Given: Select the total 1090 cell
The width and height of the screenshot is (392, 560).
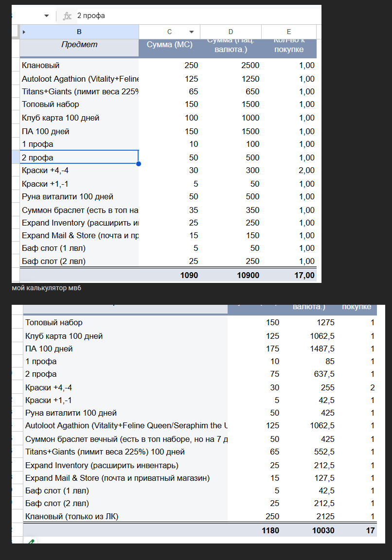Looking at the screenshot, I should coord(189,275).
